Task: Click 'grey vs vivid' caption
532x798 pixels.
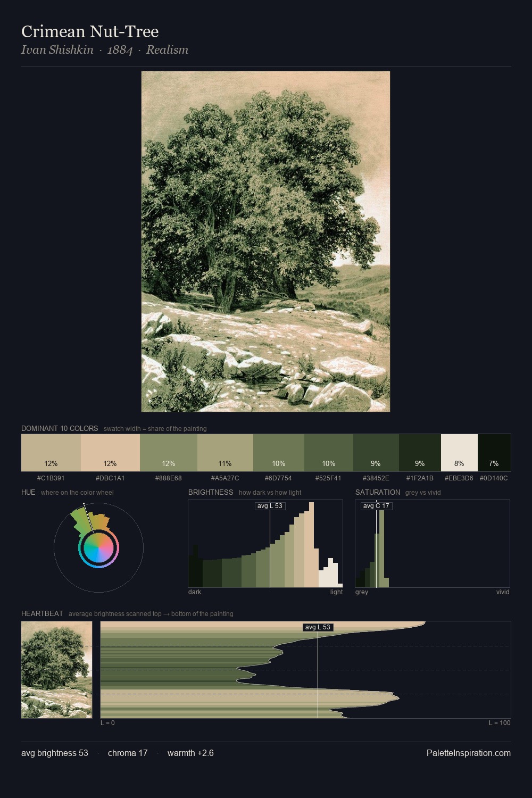Action: point(423,492)
